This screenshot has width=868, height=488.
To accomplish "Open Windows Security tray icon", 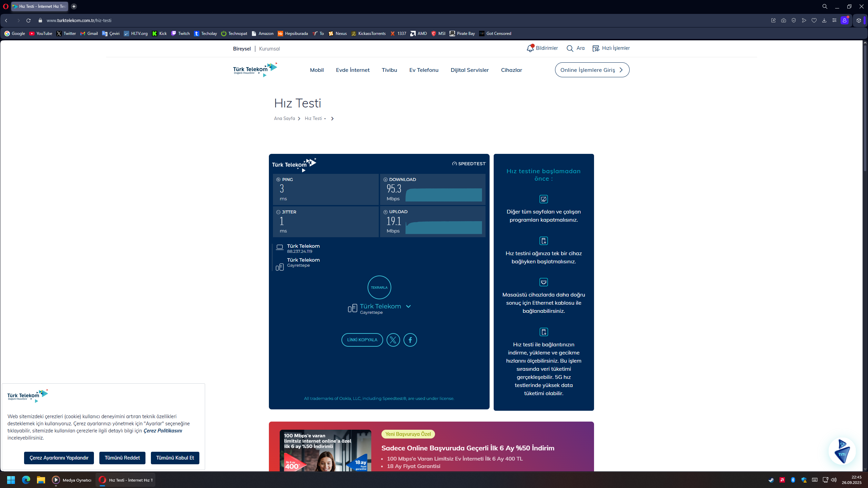I will pyautogui.click(x=804, y=480).
